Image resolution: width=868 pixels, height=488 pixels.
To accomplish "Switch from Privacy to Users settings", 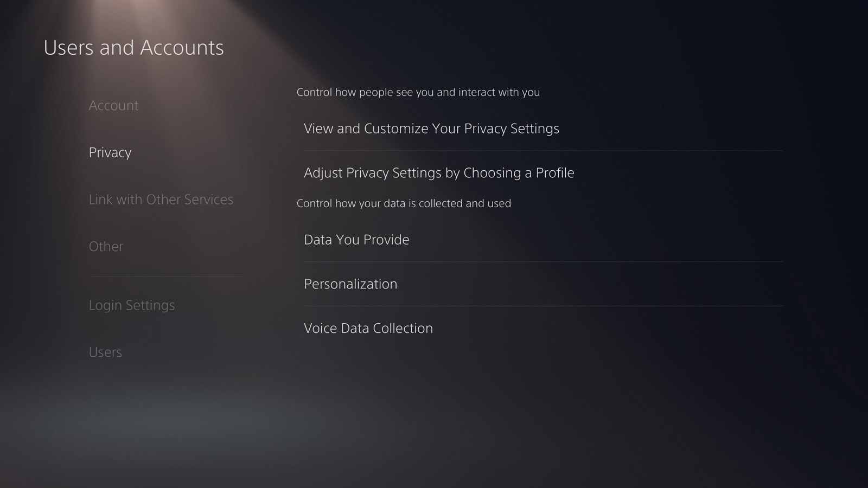I will point(105,352).
